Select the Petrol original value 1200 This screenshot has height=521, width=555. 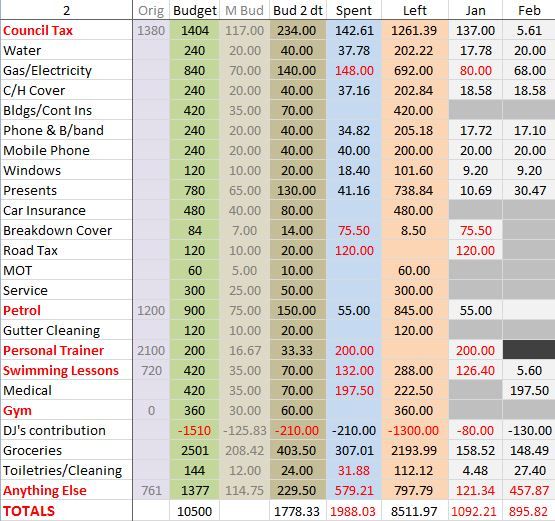[151, 310]
